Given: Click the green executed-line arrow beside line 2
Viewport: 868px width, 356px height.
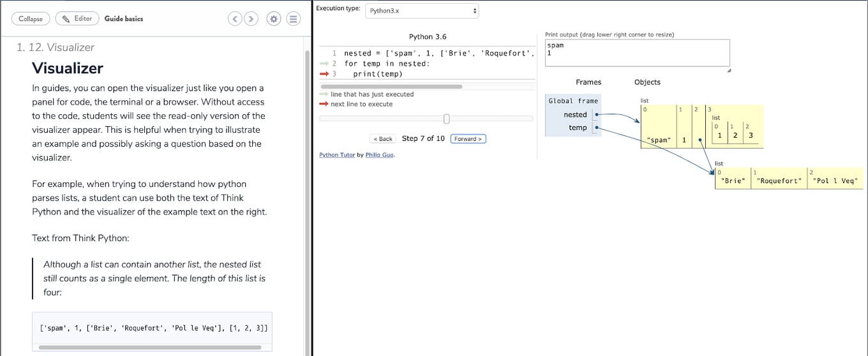Looking at the screenshot, I should [x=325, y=64].
